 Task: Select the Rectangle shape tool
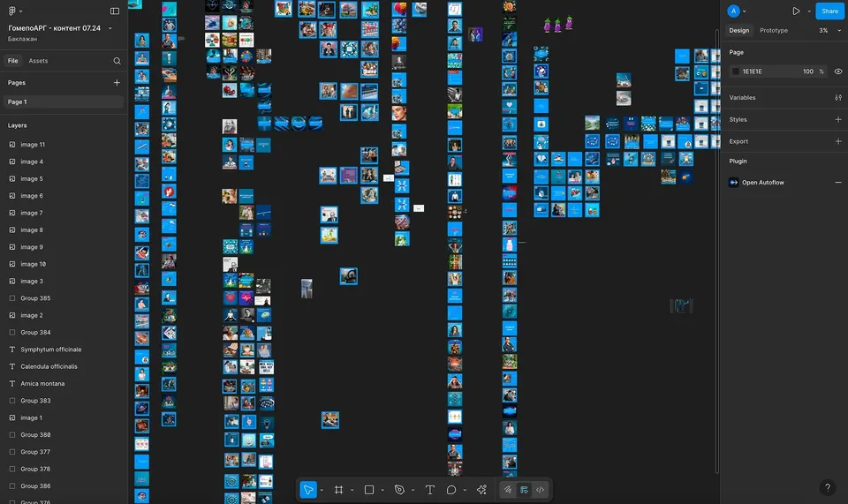point(369,490)
